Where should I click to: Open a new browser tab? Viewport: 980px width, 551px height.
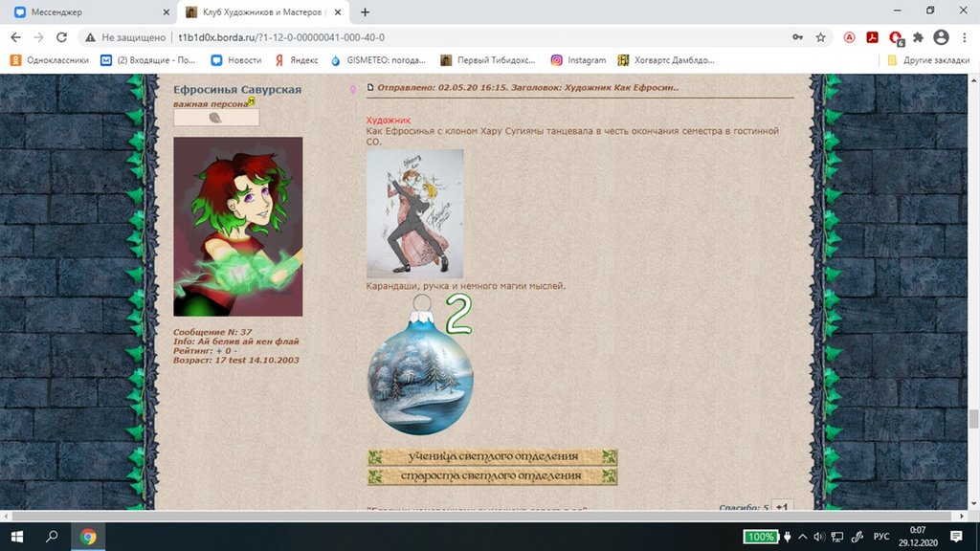[x=365, y=11]
